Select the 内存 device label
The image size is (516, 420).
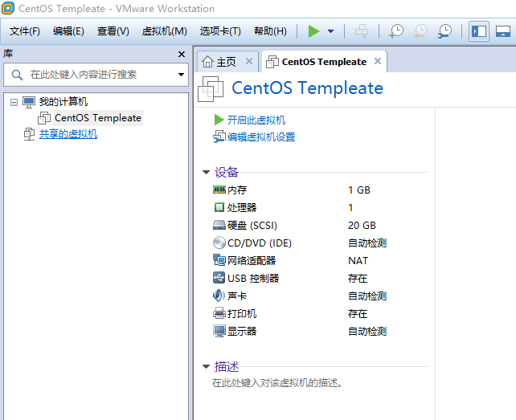(237, 190)
